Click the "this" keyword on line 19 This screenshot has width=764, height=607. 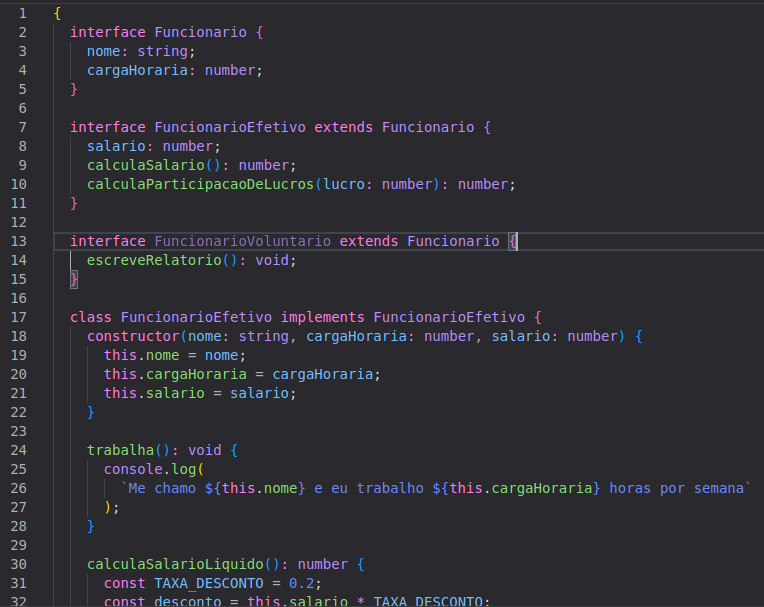(x=120, y=355)
